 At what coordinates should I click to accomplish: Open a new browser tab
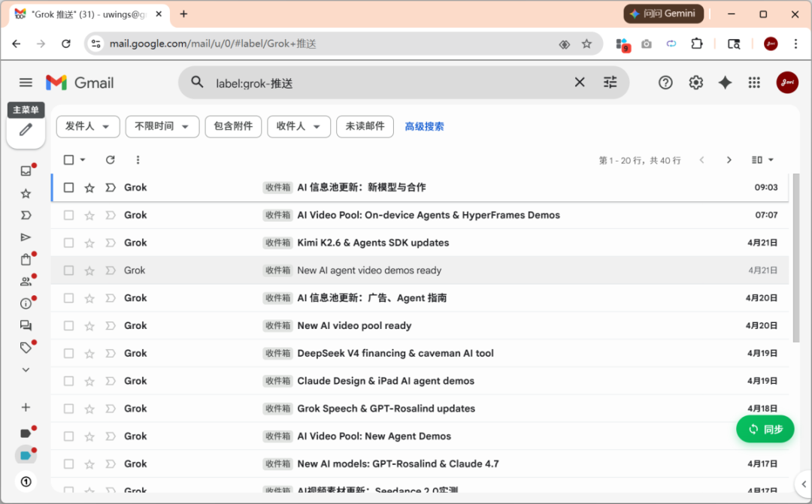point(183,14)
